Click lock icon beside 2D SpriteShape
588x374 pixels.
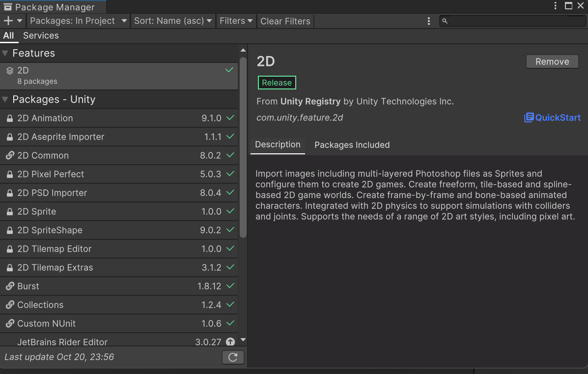tap(10, 230)
